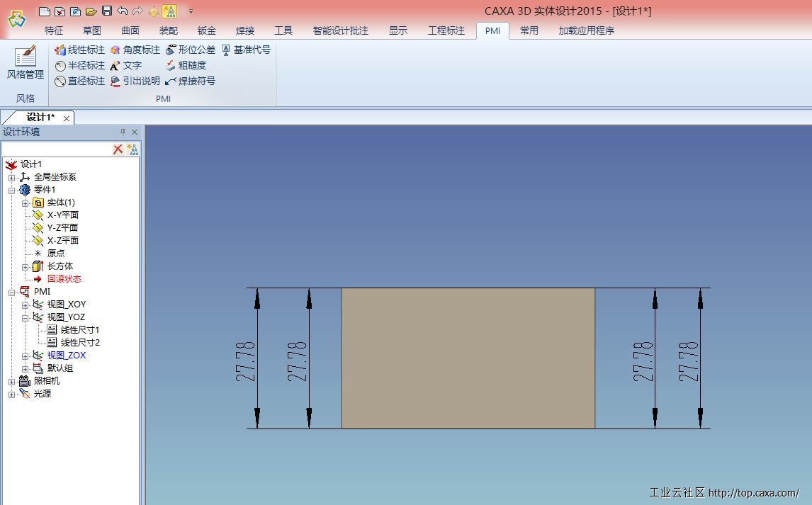Select the 基准代号 datum symbol tool
The image size is (812, 505).
click(x=246, y=50)
